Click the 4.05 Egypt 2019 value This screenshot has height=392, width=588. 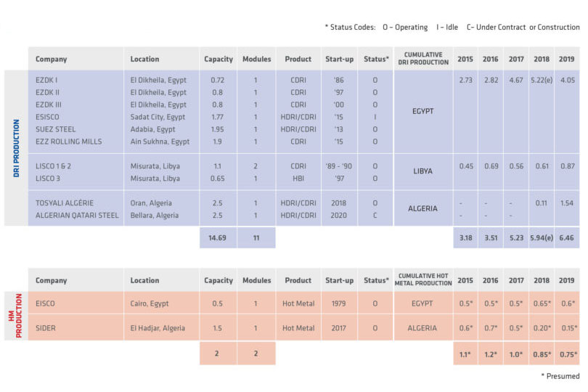(x=568, y=80)
